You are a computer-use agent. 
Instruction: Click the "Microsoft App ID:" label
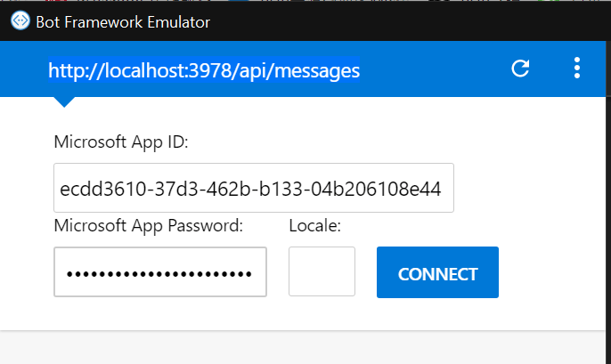pos(121,142)
